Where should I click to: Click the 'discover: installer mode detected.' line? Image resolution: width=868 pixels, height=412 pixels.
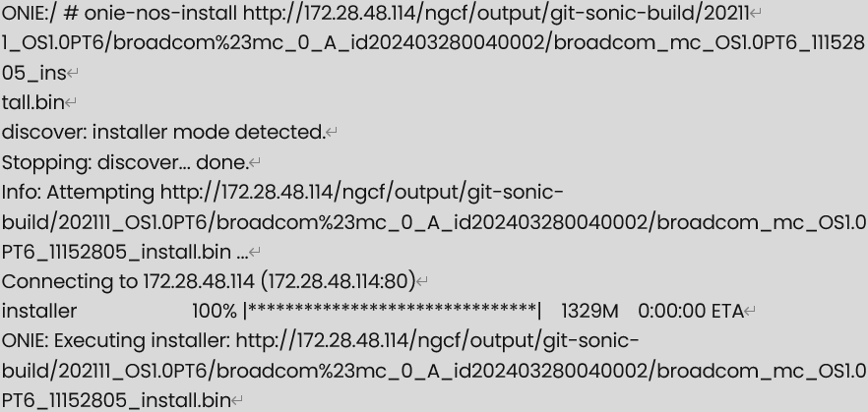click(163, 132)
